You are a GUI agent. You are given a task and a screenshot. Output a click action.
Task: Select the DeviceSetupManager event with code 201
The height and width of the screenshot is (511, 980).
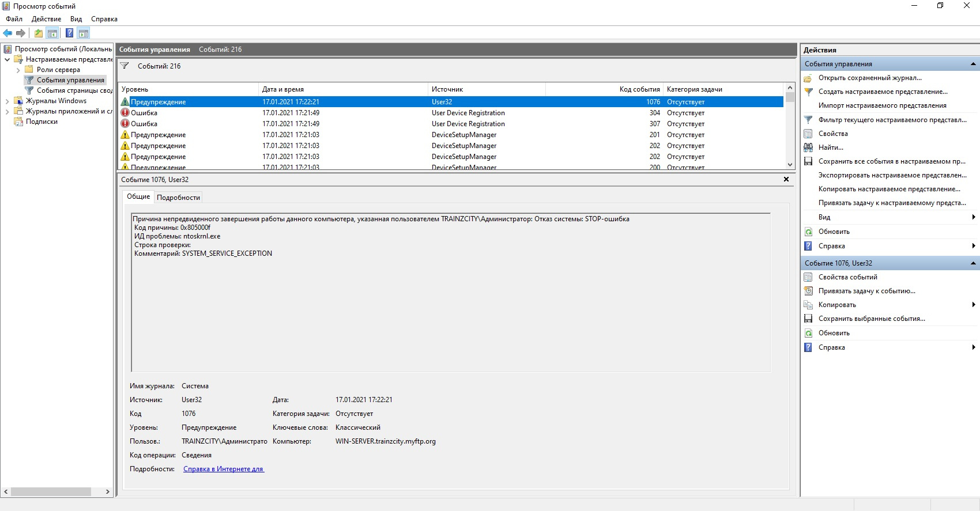click(x=451, y=135)
